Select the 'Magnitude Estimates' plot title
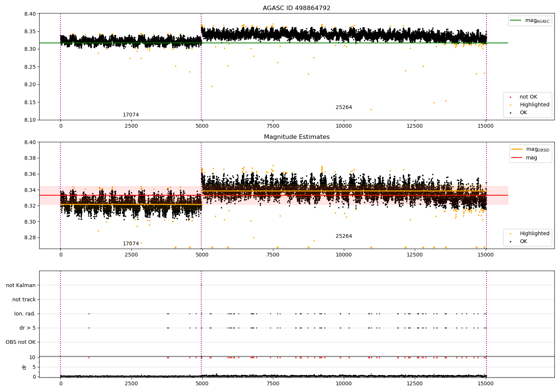 click(x=296, y=137)
